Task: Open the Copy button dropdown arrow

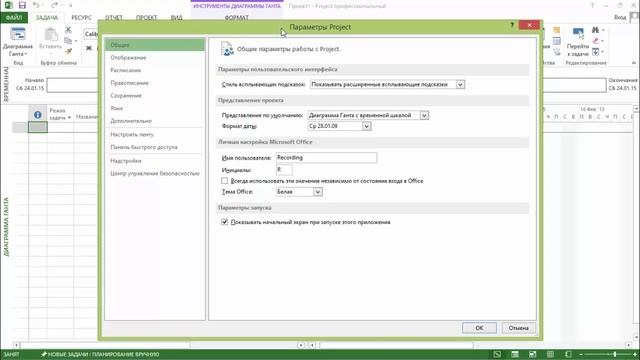Action: pos(76,41)
